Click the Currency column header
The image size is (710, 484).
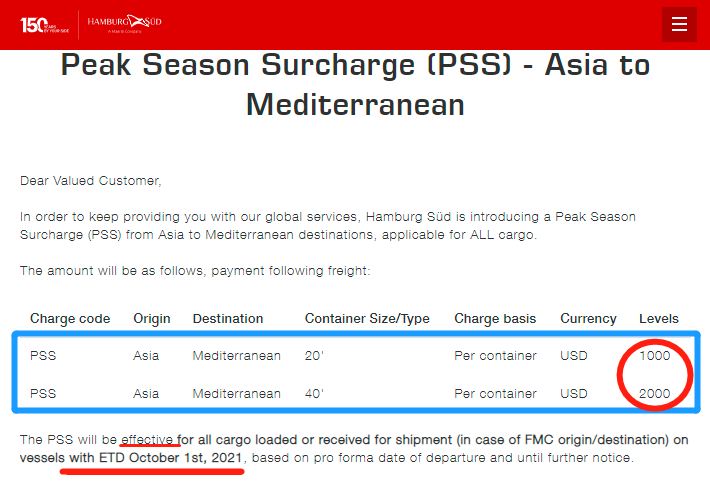click(x=588, y=319)
